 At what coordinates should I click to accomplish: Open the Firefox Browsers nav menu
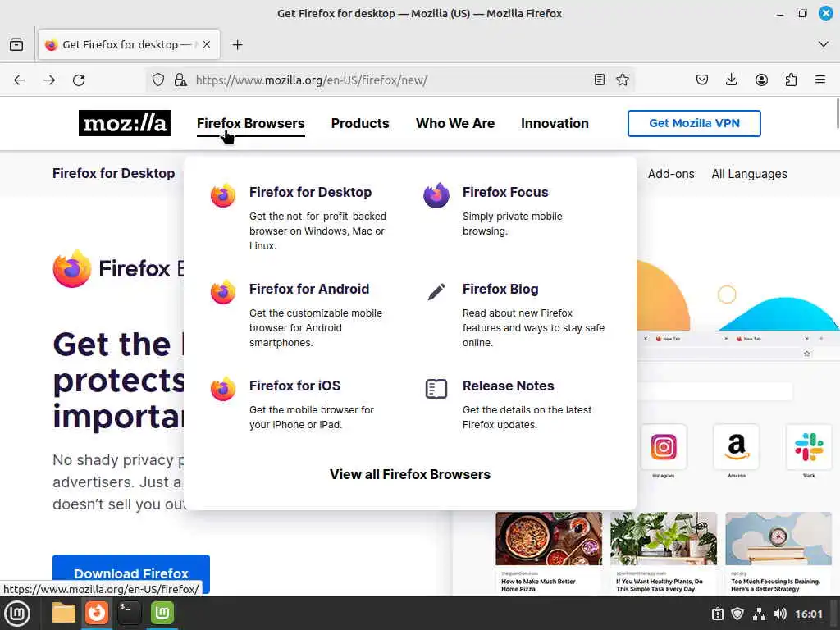coord(251,123)
